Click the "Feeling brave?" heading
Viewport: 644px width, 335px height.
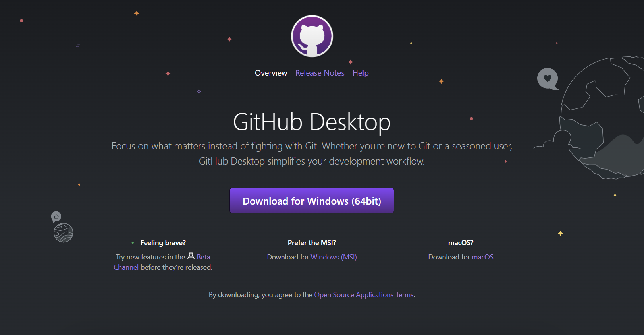163,243
